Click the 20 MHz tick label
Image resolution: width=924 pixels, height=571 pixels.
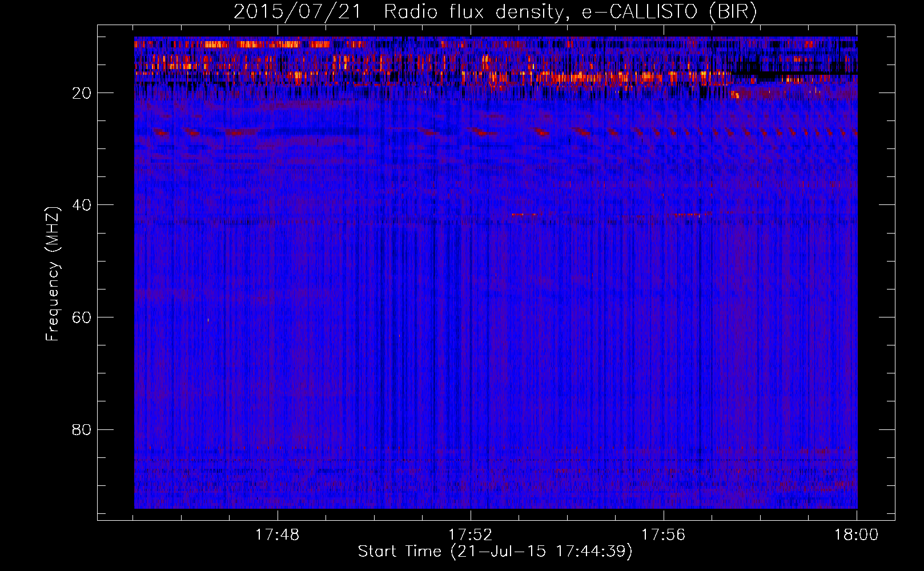coord(82,93)
